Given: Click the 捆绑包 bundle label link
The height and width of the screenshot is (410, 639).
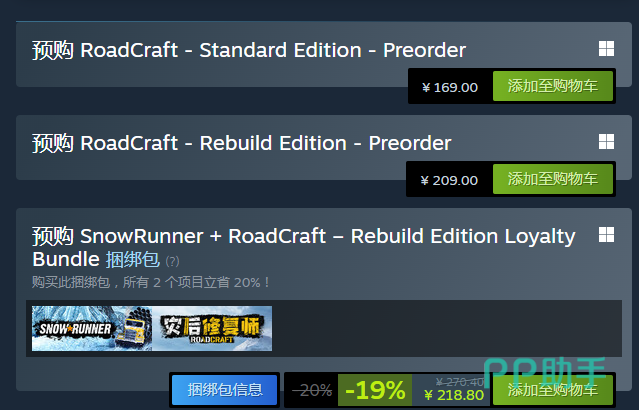Looking at the screenshot, I should (132, 260).
